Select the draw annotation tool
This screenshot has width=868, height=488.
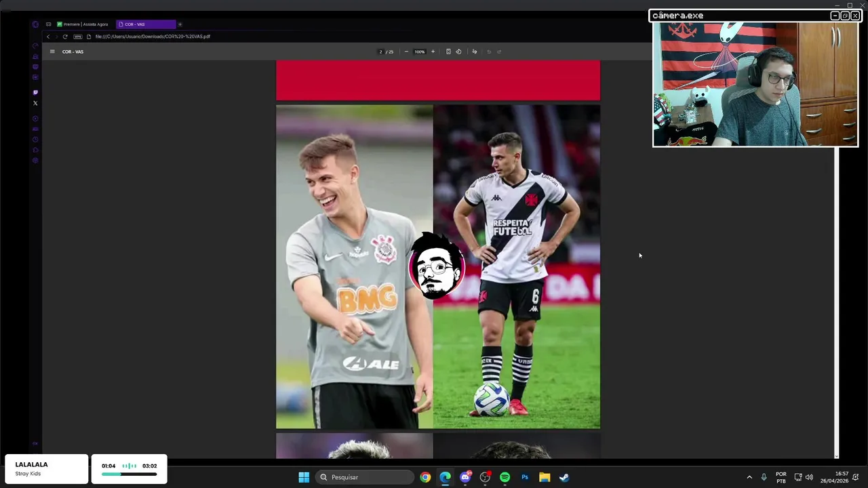click(474, 52)
